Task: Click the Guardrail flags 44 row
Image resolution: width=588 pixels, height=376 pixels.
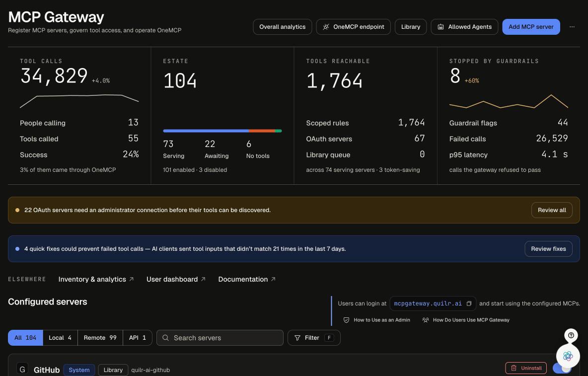Action: tap(509, 123)
